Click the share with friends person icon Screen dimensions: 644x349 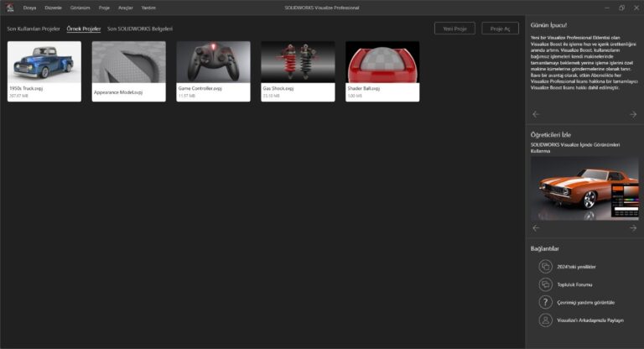coord(545,320)
